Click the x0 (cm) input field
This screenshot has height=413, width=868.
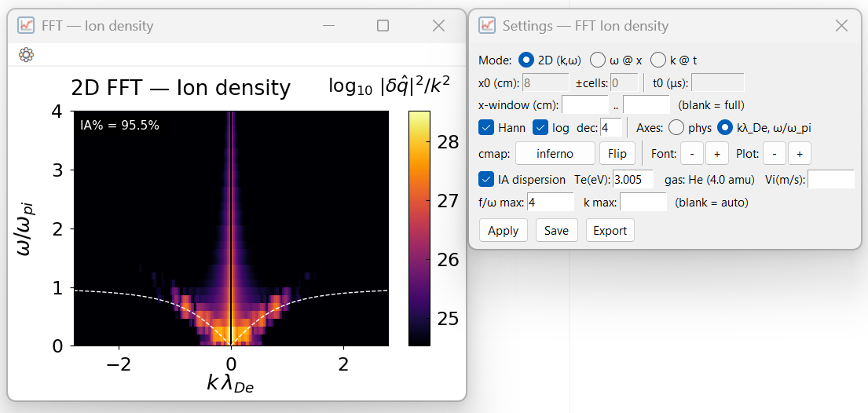click(x=544, y=82)
